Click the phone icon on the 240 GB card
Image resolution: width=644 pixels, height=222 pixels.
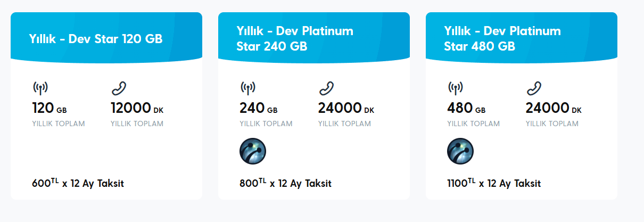[326, 88]
